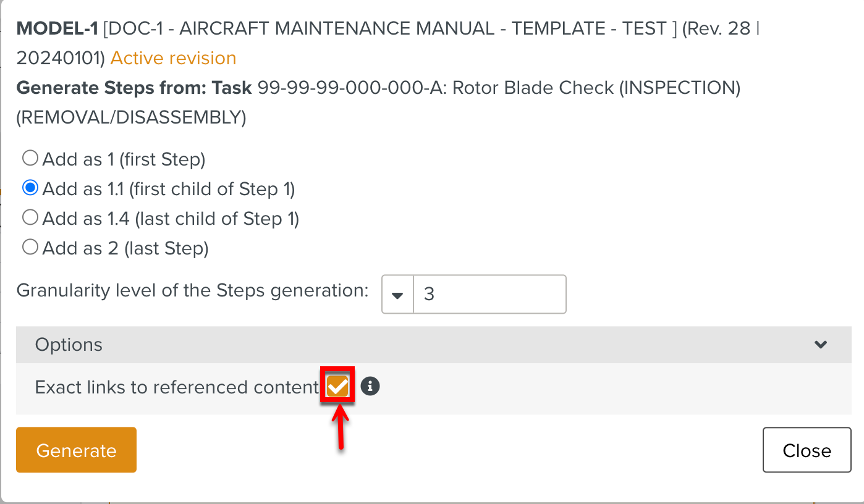Click the 'Rotor Blade Check (INSPECTION)' task name
The height and width of the screenshot is (504, 864).
click(596, 88)
